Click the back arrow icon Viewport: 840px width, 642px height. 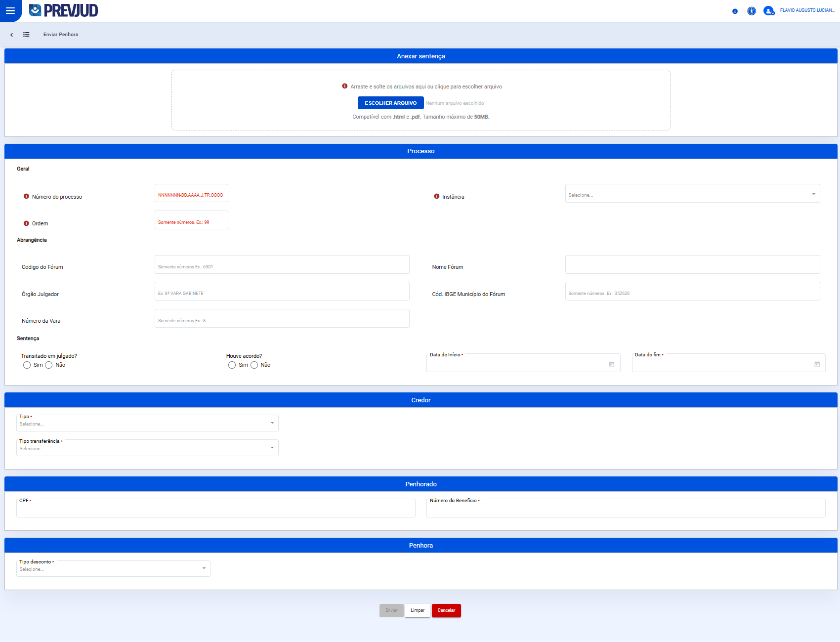pos(11,35)
